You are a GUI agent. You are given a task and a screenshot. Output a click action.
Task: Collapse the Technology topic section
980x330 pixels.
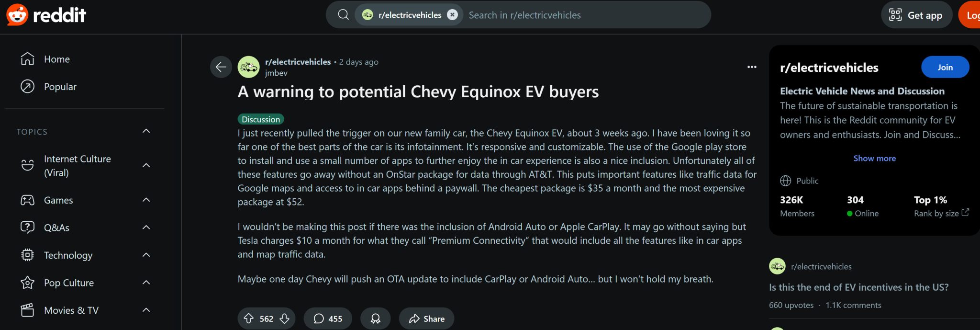(x=146, y=255)
